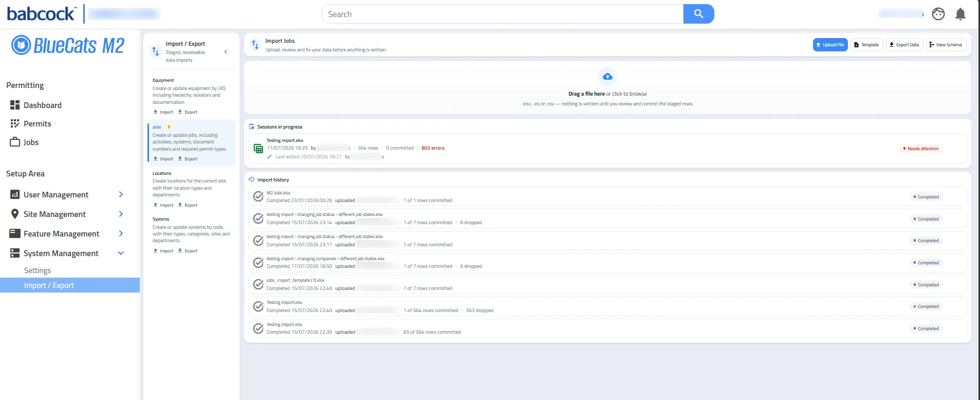Click the cloud upload icon in drop zone

point(607,77)
